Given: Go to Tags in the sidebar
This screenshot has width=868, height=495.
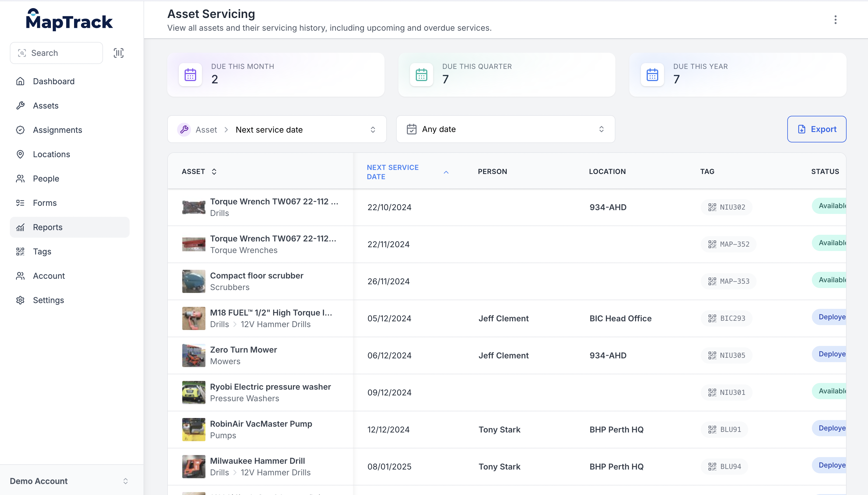Looking at the screenshot, I should pos(42,252).
